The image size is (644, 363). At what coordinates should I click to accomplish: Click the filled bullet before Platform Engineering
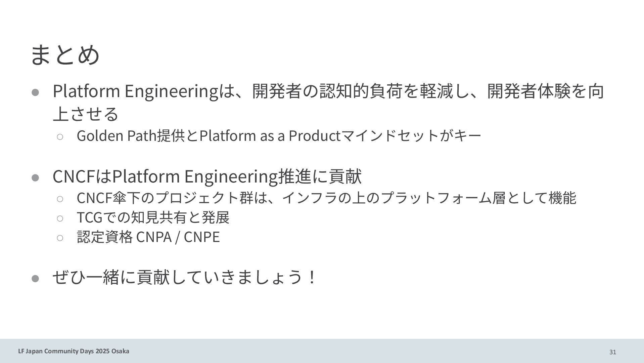click(36, 92)
